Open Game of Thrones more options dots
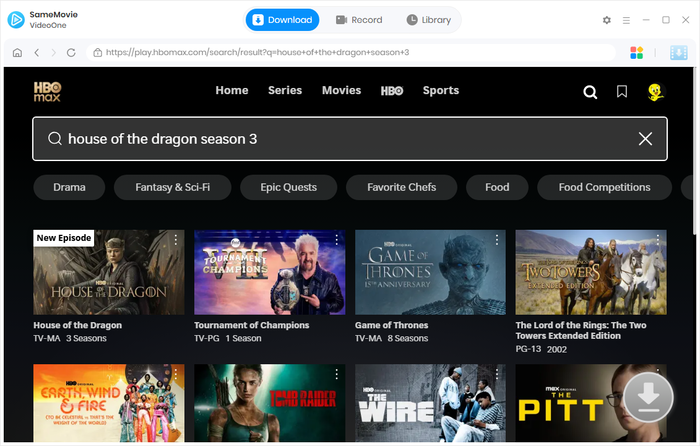700x446 pixels. [497, 240]
